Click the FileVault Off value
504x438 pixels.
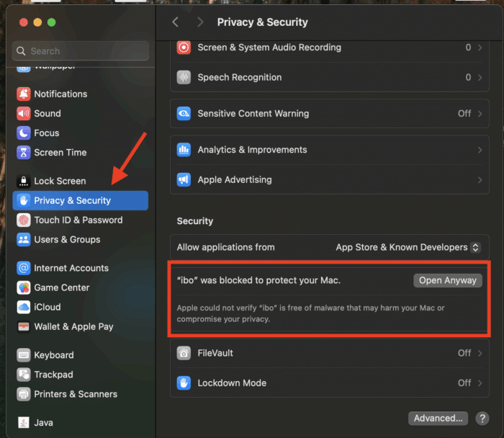coord(464,353)
